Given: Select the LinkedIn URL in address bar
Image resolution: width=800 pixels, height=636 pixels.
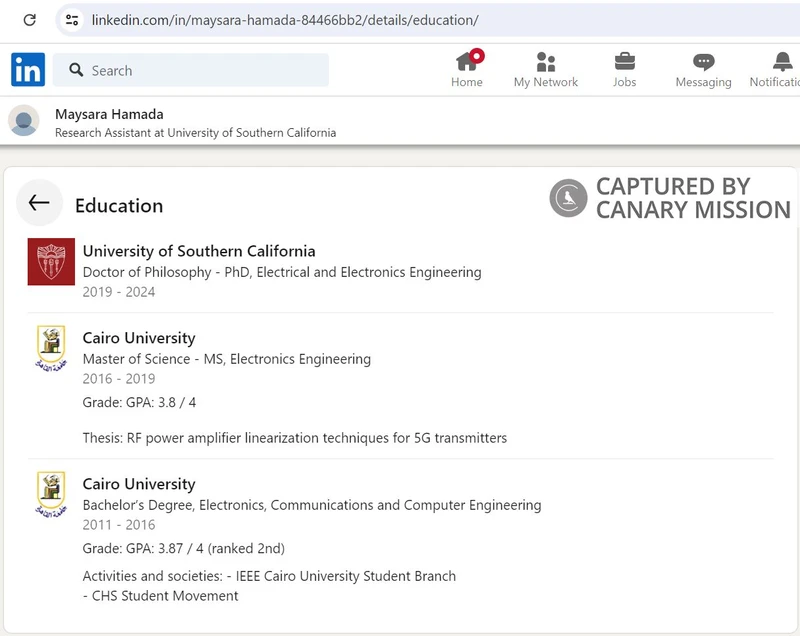Looking at the screenshot, I should pyautogui.click(x=285, y=20).
